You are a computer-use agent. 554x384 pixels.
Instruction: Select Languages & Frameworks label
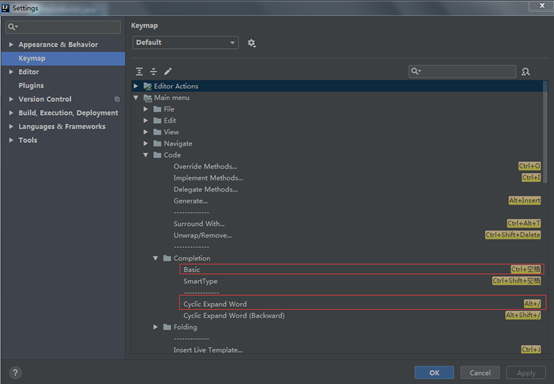click(x=62, y=126)
